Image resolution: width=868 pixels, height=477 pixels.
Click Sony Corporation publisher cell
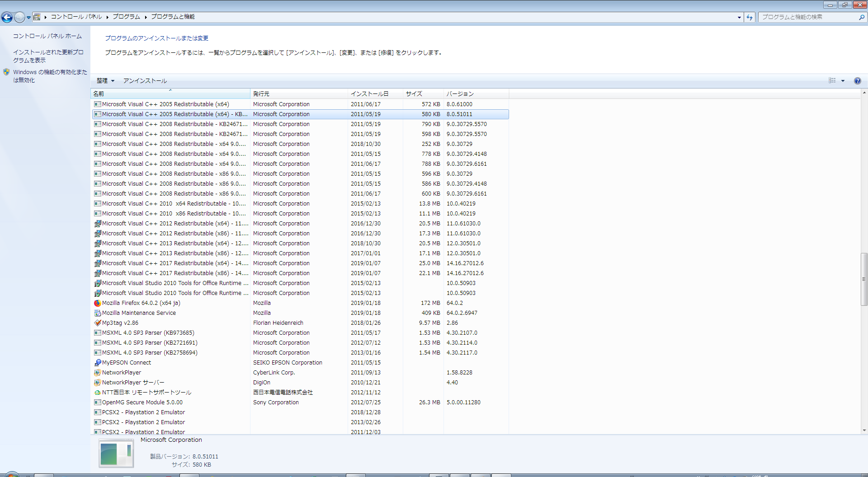coord(276,402)
